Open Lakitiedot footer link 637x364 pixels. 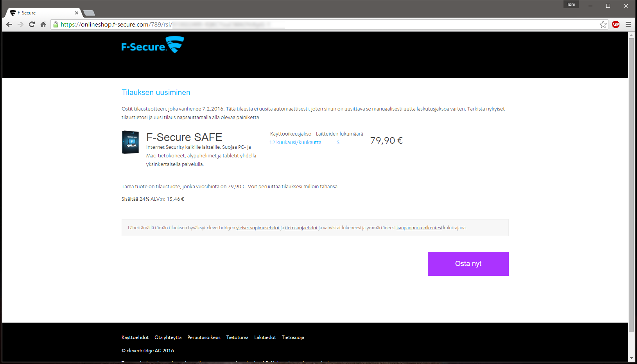click(x=265, y=337)
